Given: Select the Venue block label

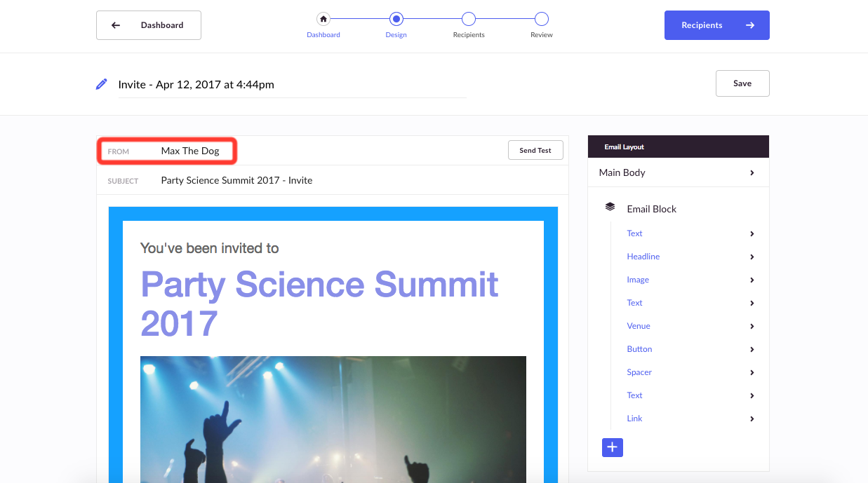Looking at the screenshot, I should (639, 326).
